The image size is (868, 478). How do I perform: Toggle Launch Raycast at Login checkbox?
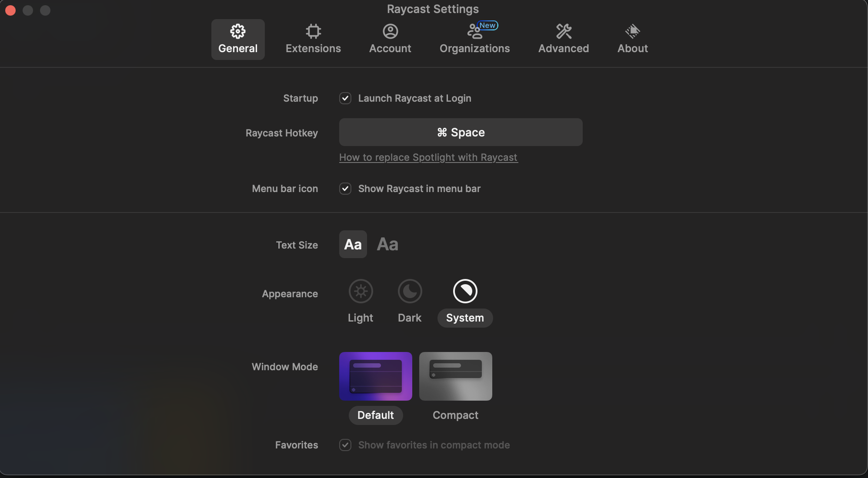pyautogui.click(x=345, y=98)
